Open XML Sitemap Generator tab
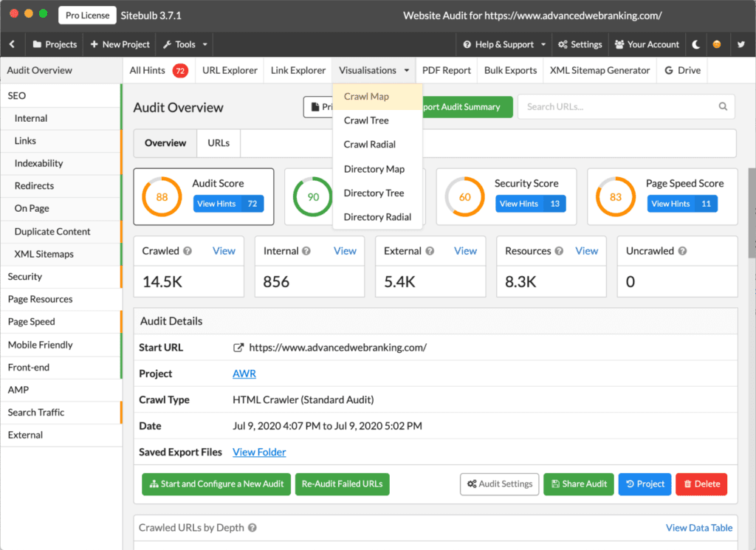This screenshot has width=756, height=550. point(599,70)
